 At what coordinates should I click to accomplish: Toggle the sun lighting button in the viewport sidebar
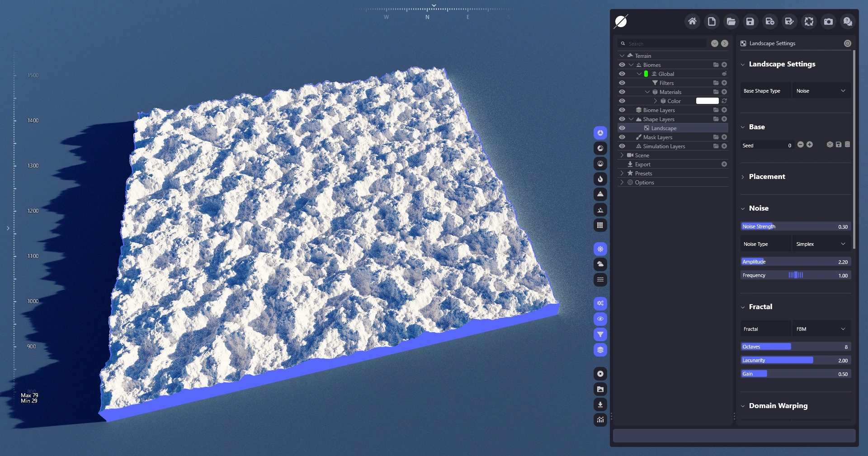click(600, 249)
